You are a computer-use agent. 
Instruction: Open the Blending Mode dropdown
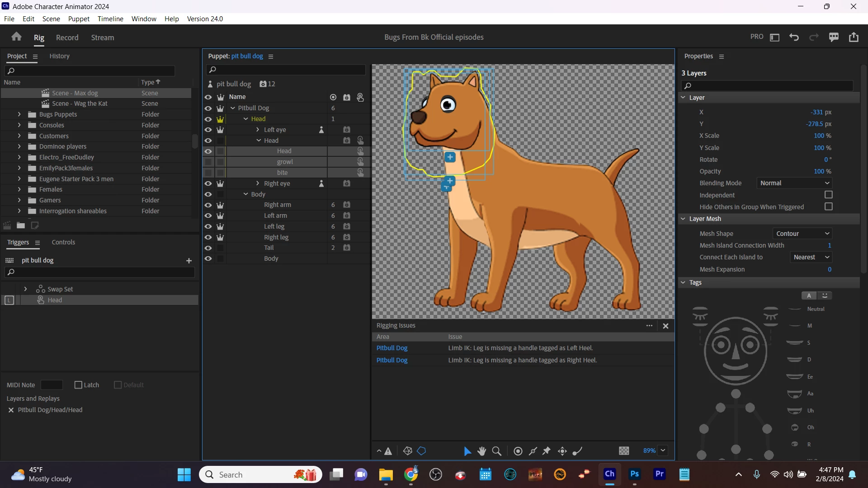[794, 183]
